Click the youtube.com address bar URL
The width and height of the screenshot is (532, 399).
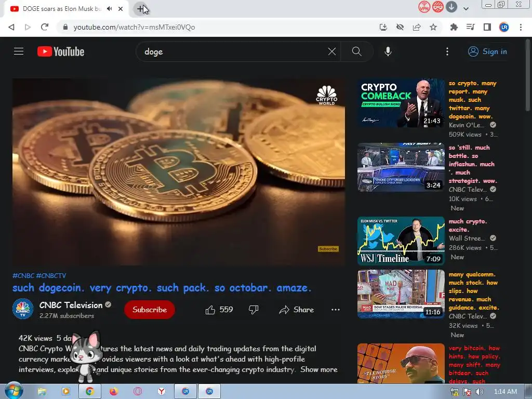(x=135, y=27)
